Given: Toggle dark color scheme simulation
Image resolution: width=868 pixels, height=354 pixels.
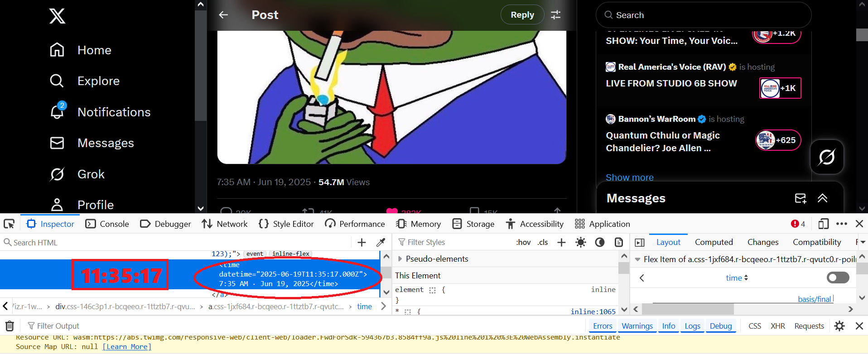Looking at the screenshot, I should click(x=600, y=243).
